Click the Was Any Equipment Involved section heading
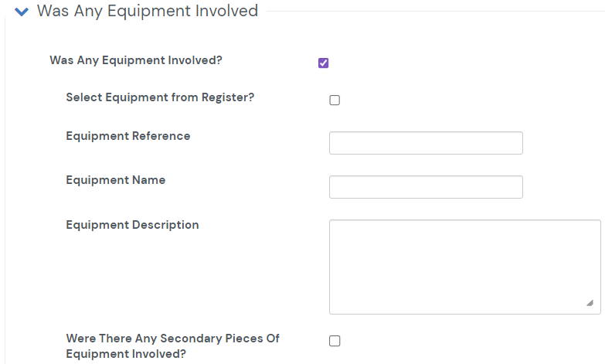 [147, 12]
